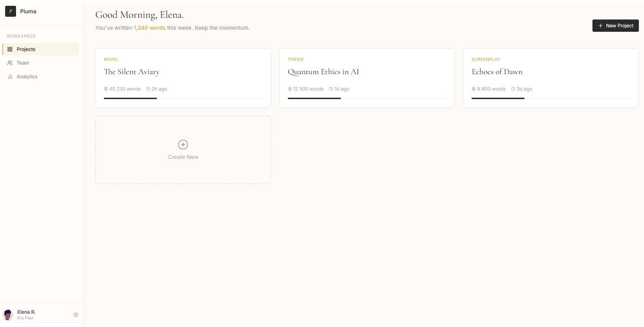Click the Team people icon
Image resolution: width=644 pixels, height=327 pixels.
click(10, 63)
